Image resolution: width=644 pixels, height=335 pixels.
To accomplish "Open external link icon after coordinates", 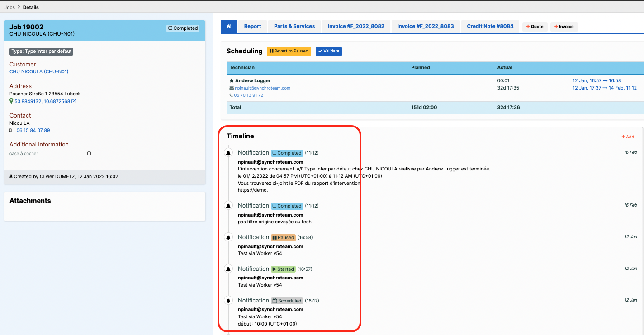I will (74, 101).
